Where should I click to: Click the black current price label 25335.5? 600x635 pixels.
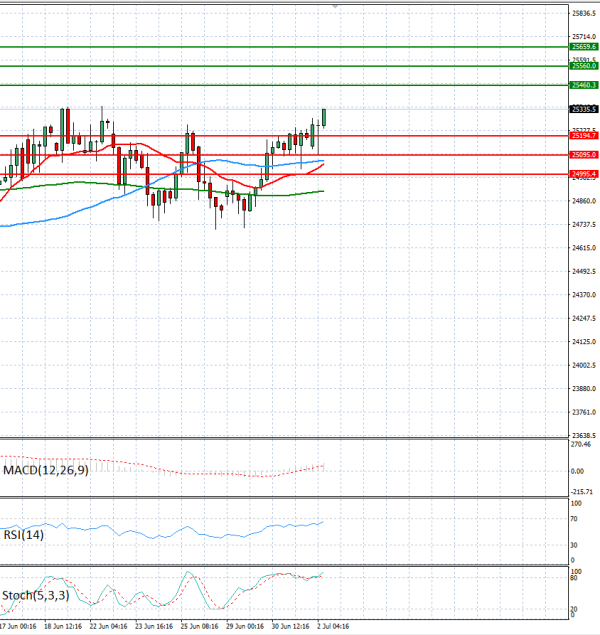click(584, 109)
